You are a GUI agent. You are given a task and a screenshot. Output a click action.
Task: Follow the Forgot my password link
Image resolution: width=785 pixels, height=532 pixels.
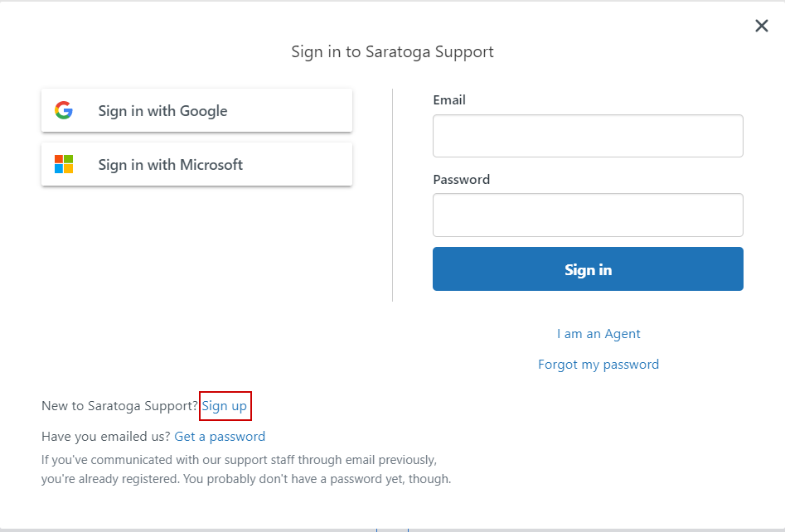point(598,365)
